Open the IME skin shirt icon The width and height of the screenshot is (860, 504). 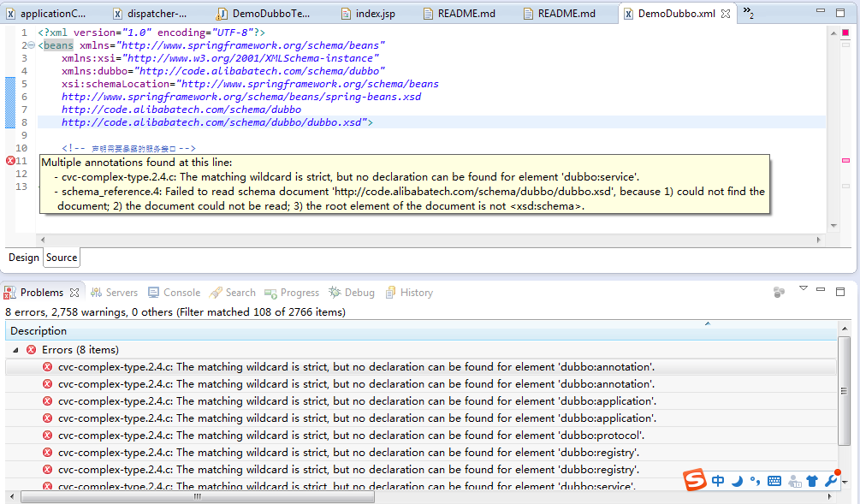812,481
